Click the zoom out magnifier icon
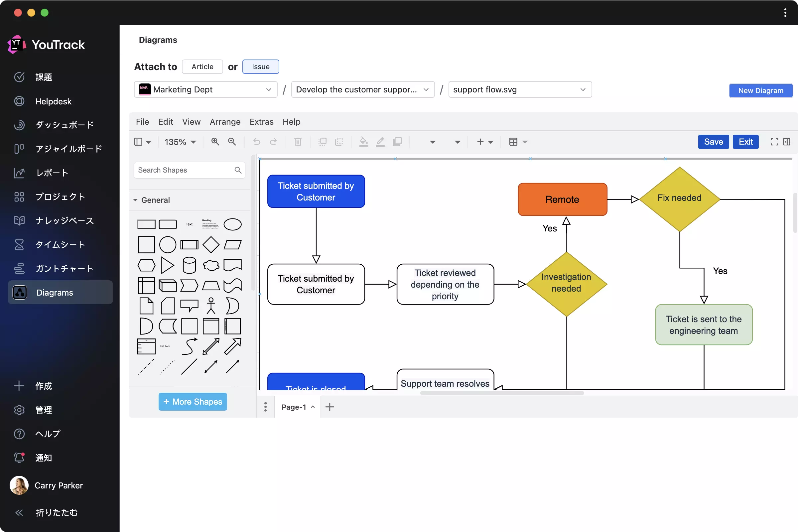Screen dimensions: 798x532 (232, 142)
